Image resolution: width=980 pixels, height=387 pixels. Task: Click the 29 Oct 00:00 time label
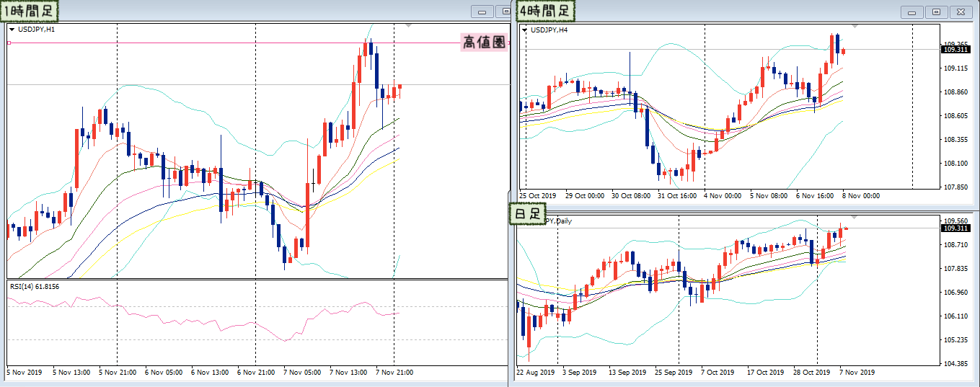(585, 195)
